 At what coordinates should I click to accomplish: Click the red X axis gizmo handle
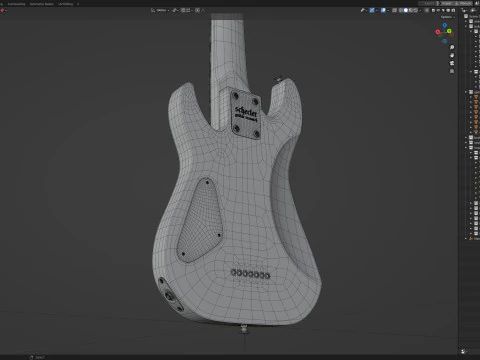[x=438, y=32]
